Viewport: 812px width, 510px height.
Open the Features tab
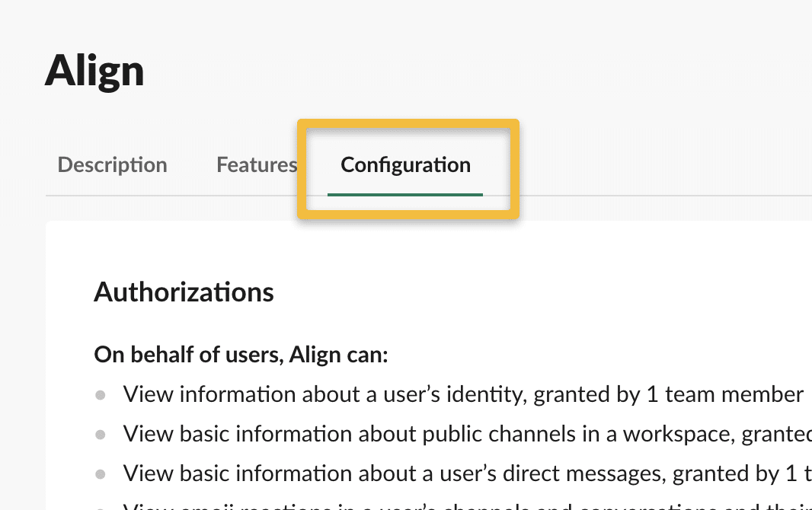[256, 165]
